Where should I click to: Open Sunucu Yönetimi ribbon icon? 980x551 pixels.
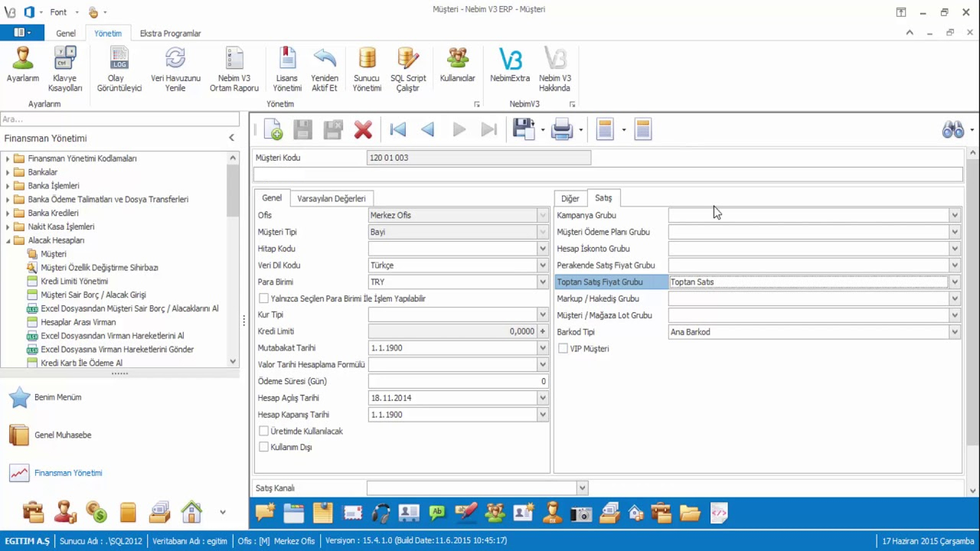367,69
